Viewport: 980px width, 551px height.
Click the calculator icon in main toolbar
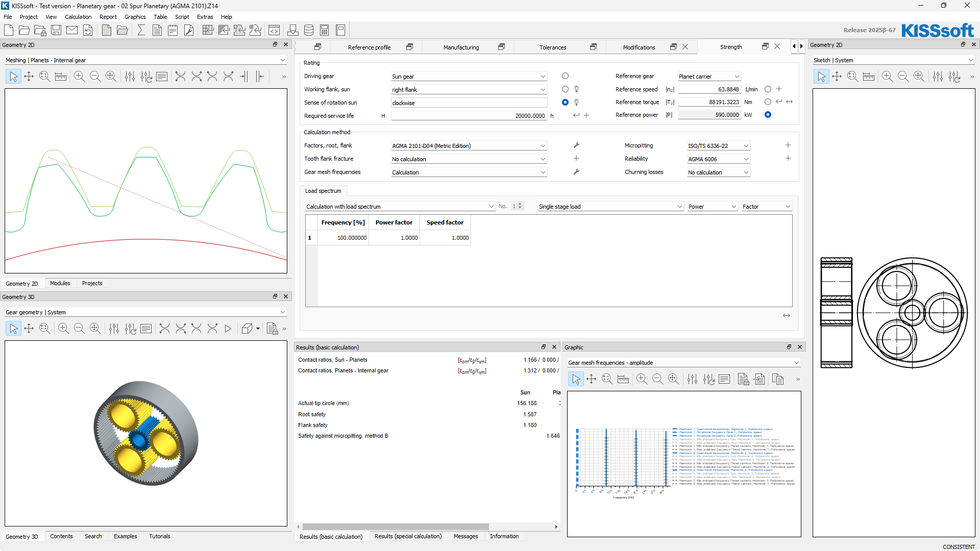pos(324,30)
